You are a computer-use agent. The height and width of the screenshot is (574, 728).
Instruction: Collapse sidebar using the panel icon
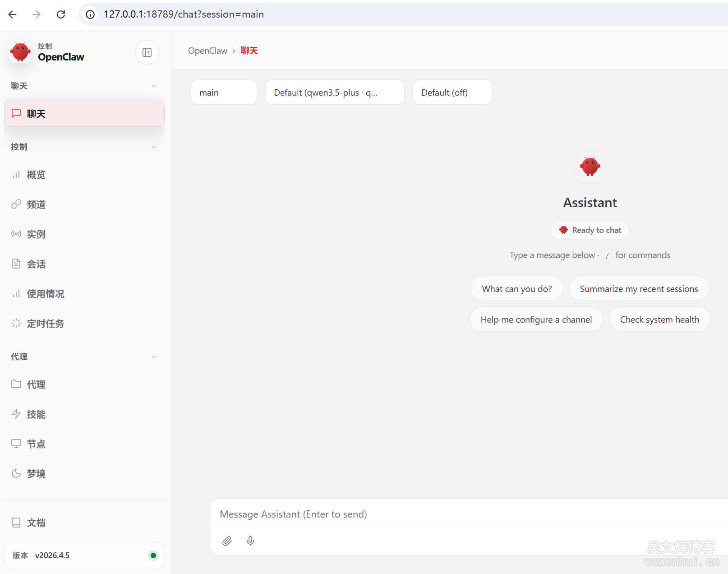(147, 52)
